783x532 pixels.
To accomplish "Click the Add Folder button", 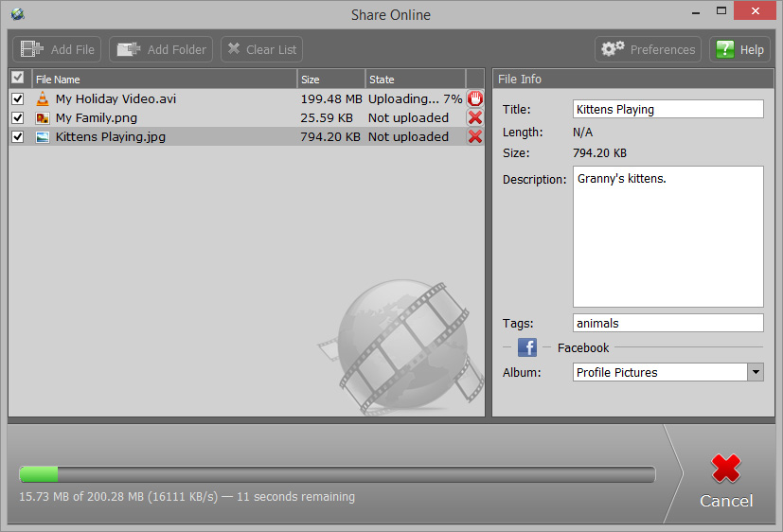I will pyautogui.click(x=160, y=49).
